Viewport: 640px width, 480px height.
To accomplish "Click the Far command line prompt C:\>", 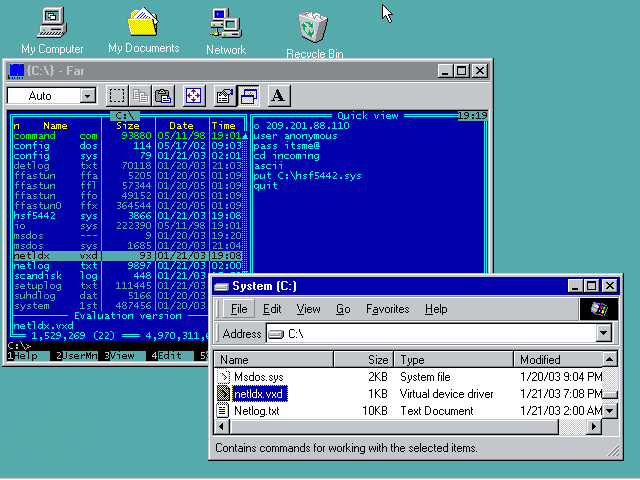I will [x=19, y=346].
